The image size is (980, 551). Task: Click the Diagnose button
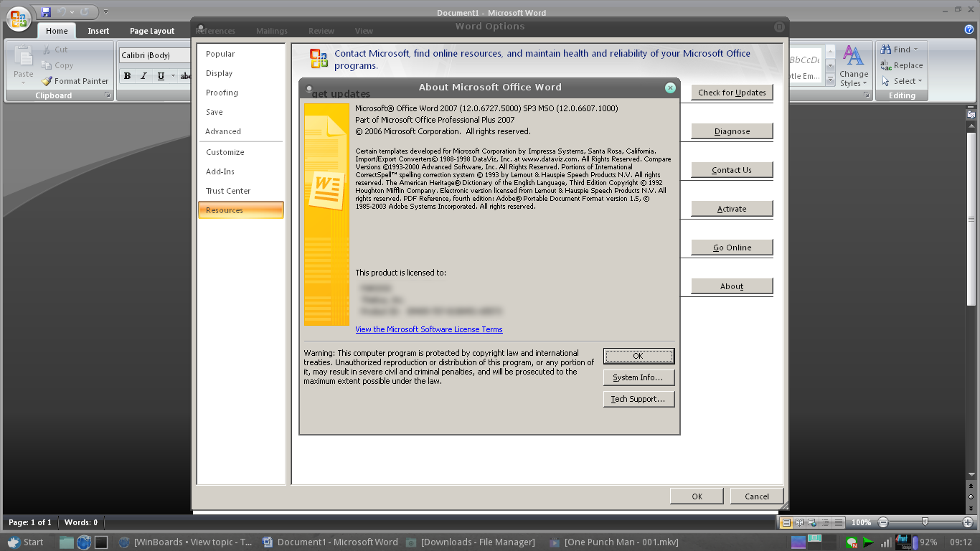(732, 131)
